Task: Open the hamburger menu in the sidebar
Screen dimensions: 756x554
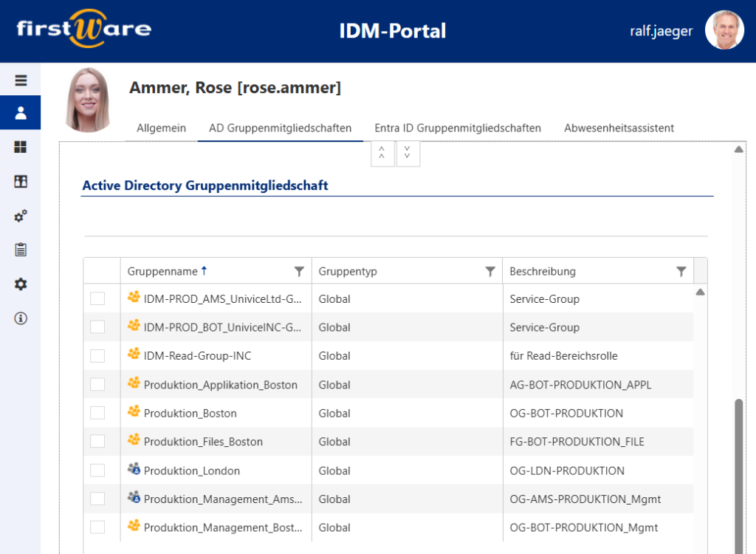Action: (20, 79)
